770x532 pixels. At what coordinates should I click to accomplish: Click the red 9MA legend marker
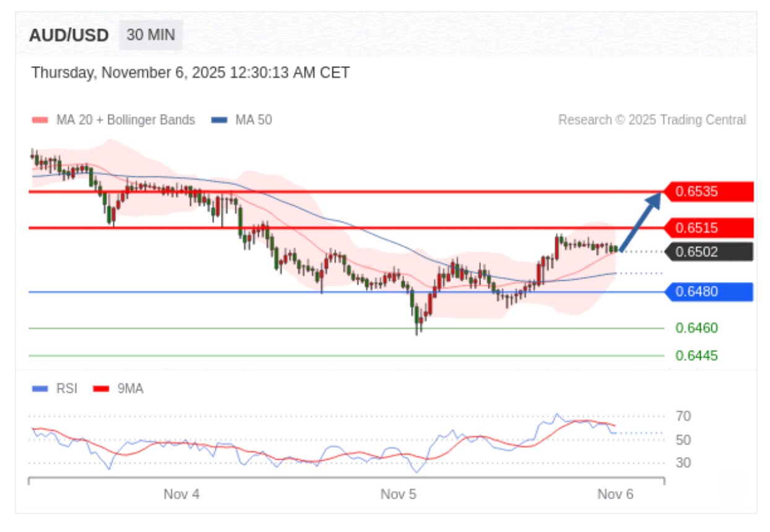101,389
